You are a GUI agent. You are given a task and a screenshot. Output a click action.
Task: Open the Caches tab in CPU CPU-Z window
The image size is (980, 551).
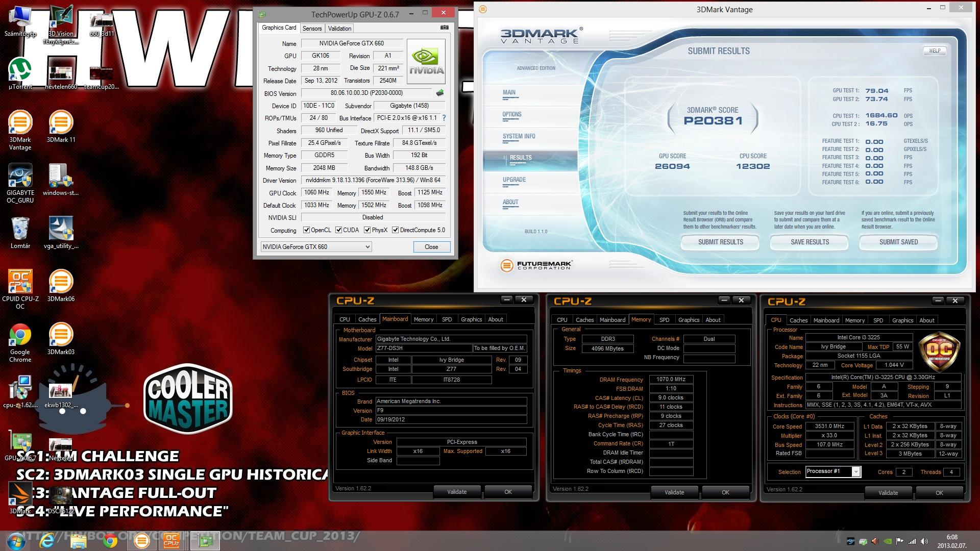tap(798, 320)
